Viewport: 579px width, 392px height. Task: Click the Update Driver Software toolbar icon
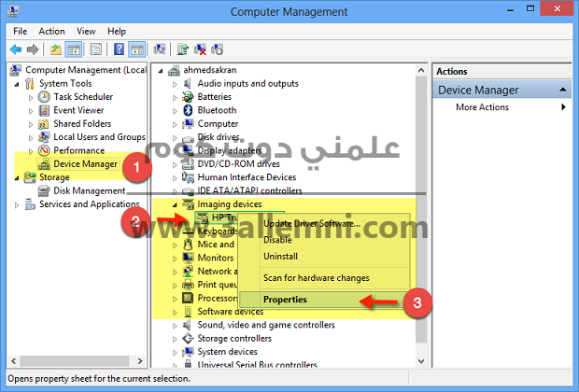click(x=183, y=49)
